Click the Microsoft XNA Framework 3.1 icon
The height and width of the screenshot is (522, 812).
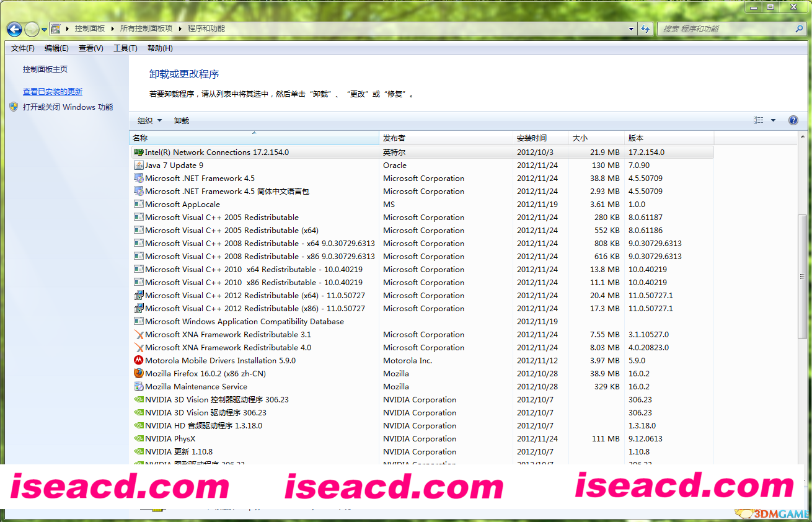139,335
